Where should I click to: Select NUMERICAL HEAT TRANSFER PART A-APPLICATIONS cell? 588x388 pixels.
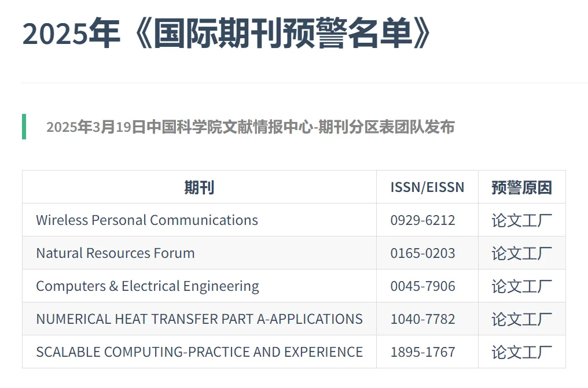click(x=199, y=319)
